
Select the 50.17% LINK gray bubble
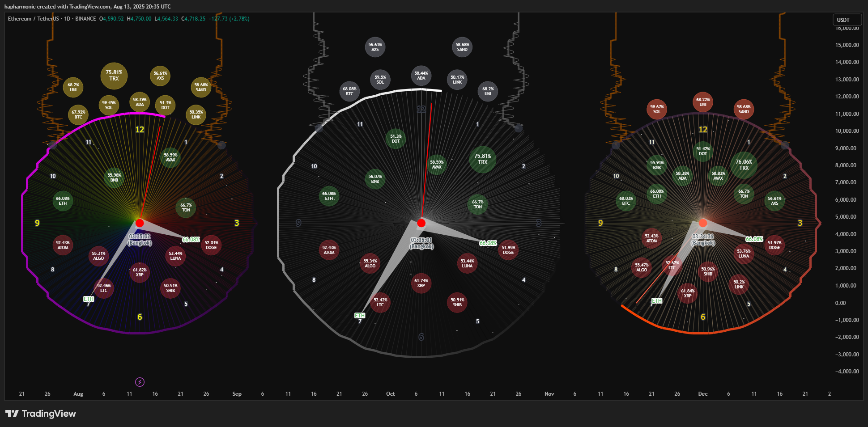[x=457, y=80]
